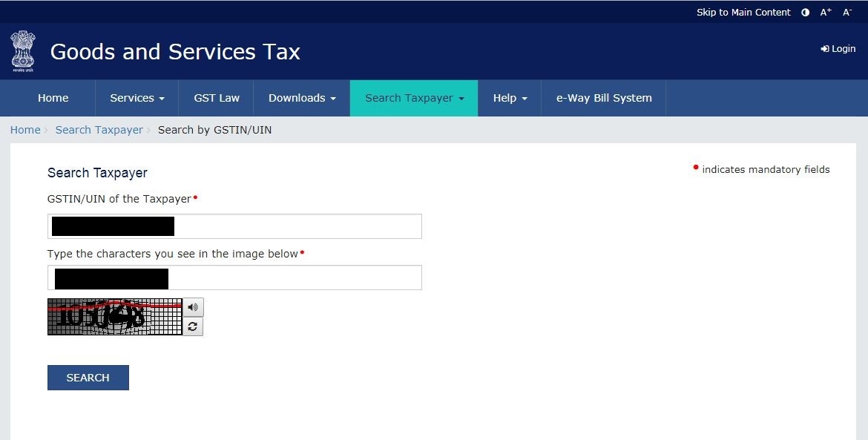Toggle the high contrast display mode
Viewport: 868px width, 440px height.
[x=805, y=12]
